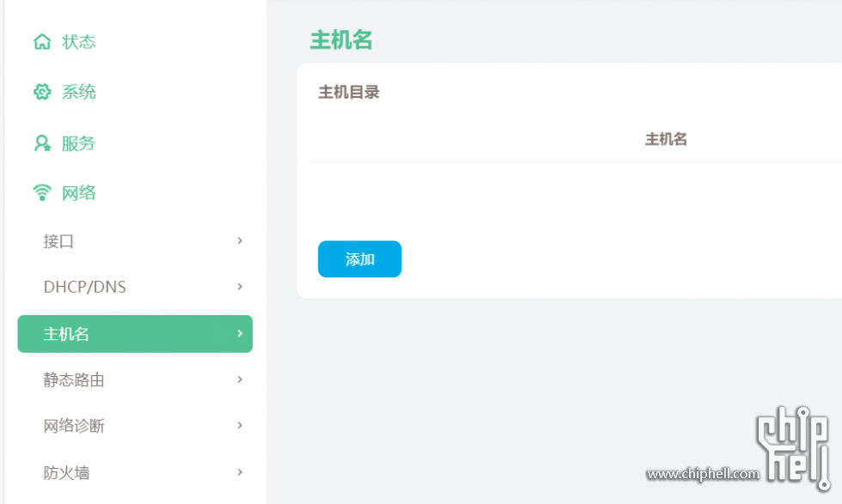The image size is (842, 504).
Task: Click the chevron next to 防火墙
Action: point(240,472)
